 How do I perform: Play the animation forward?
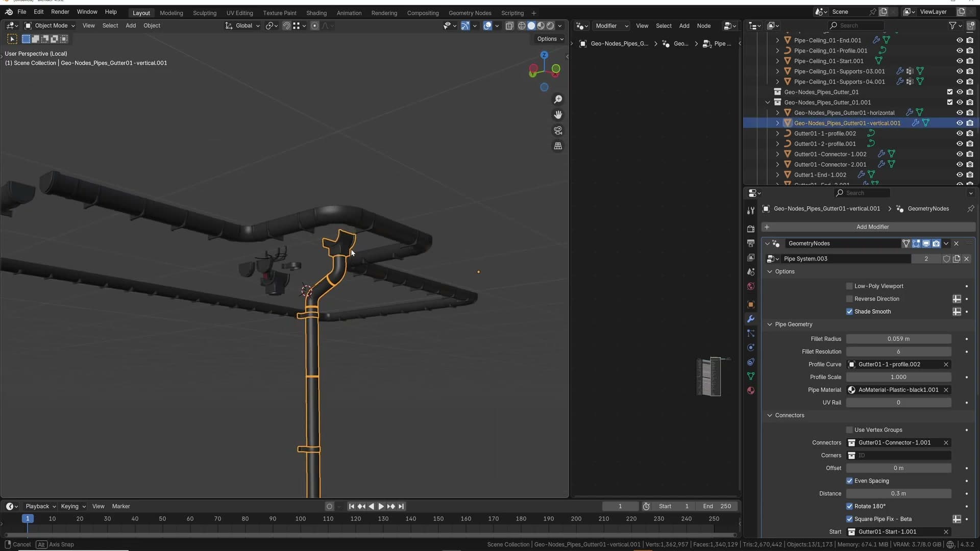point(381,507)
